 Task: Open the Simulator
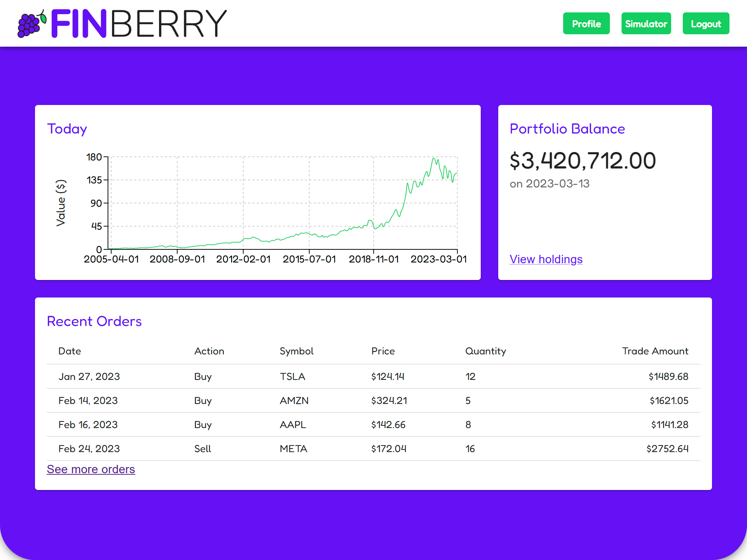coord(646,23)
